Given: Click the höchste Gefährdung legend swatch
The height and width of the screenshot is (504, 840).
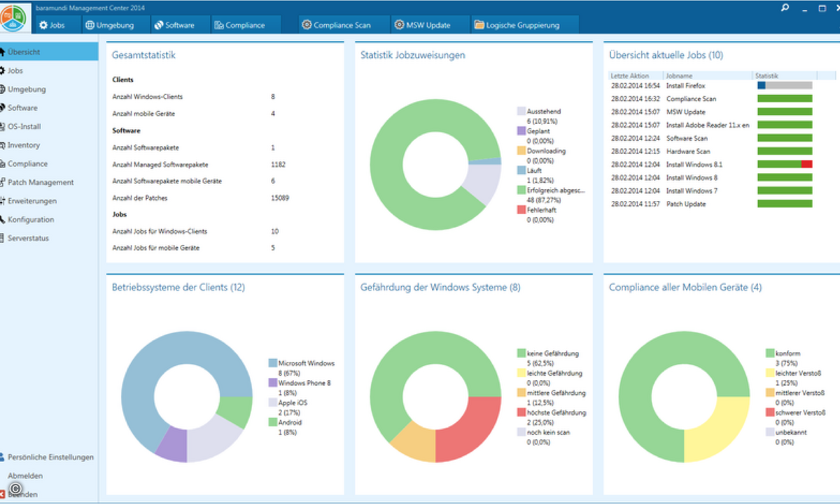Looking at the screenshot, I should [x=521, y=412].
